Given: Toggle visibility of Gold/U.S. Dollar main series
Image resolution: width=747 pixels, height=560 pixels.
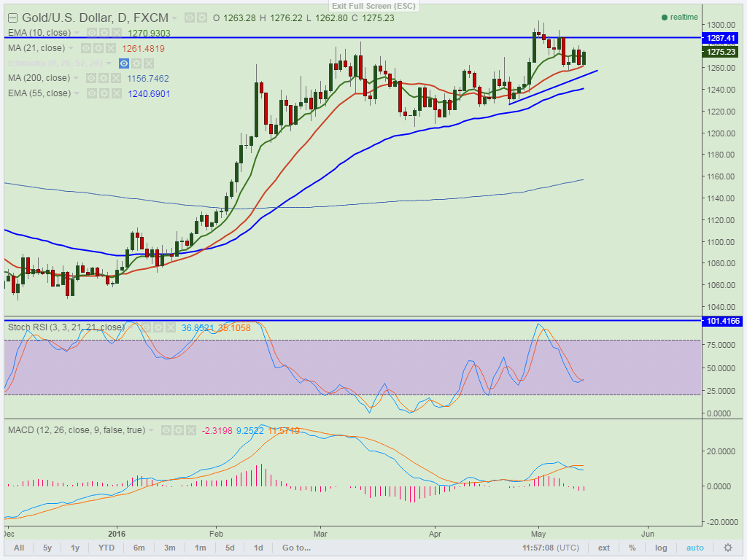Looking at the screenshot, I should pyautogui.click(x=190, y=18).
